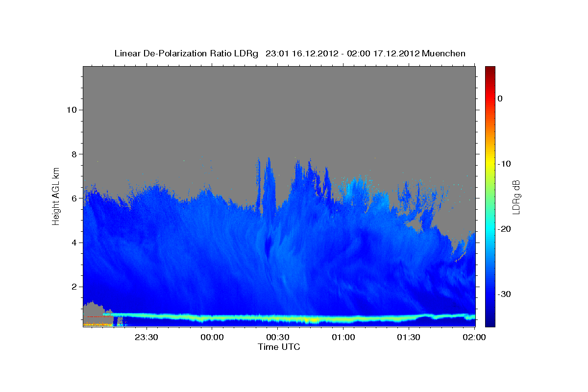Click the '23:30' time tick label
Viewport: 588px width, 392px height.
coord(146,338)
